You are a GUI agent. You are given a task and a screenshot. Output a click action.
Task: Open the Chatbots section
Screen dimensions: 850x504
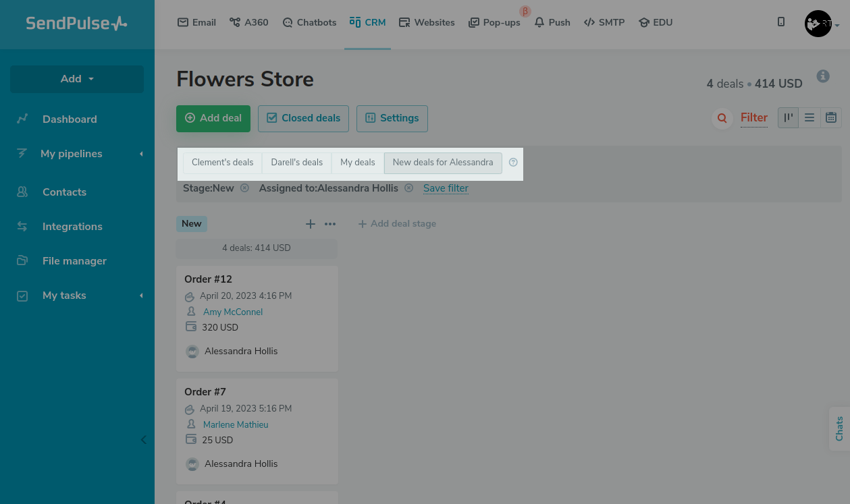click(309, 22)
